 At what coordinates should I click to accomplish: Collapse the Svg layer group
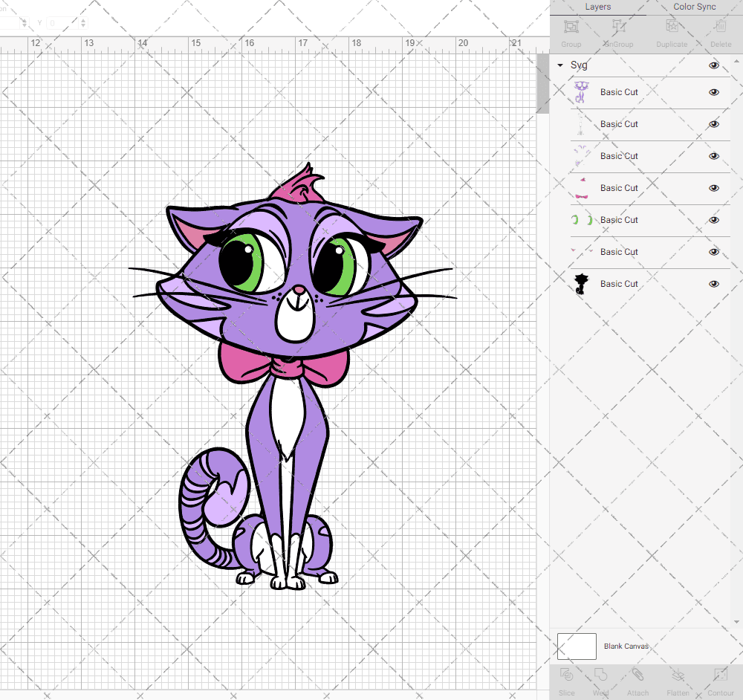pos(560,65)
